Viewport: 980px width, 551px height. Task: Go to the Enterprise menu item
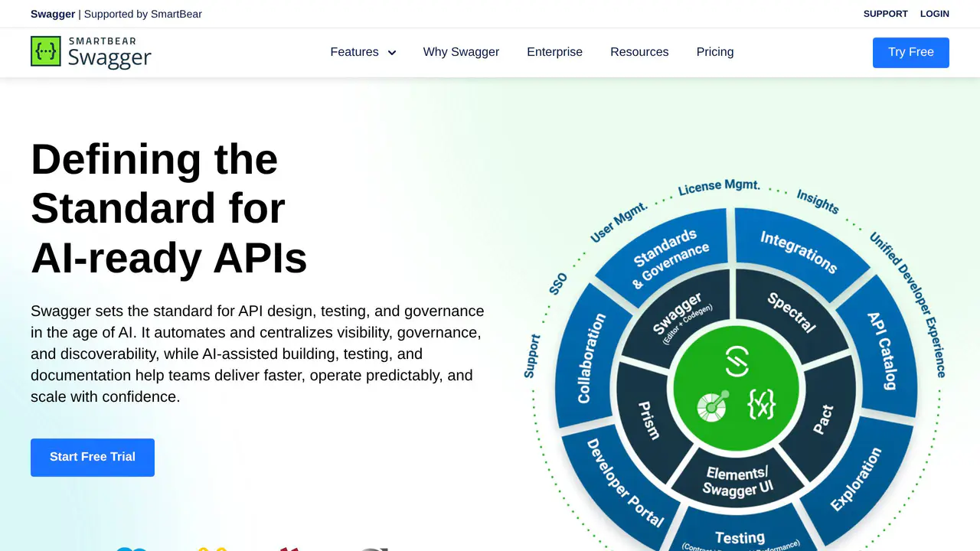pyautogui.click(x=554, y=52)
